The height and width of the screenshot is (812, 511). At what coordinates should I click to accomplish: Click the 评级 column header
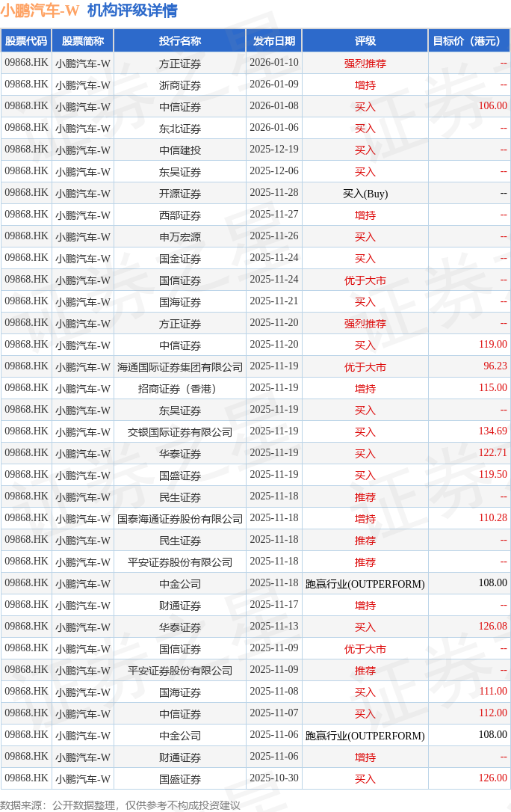pyautogui.click(x=365, y=41)
